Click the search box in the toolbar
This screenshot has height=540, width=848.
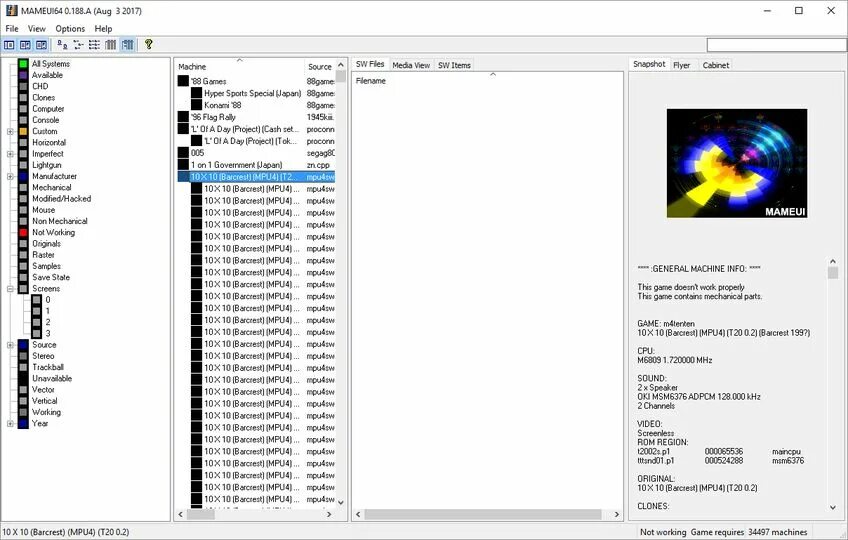(776, 44)
